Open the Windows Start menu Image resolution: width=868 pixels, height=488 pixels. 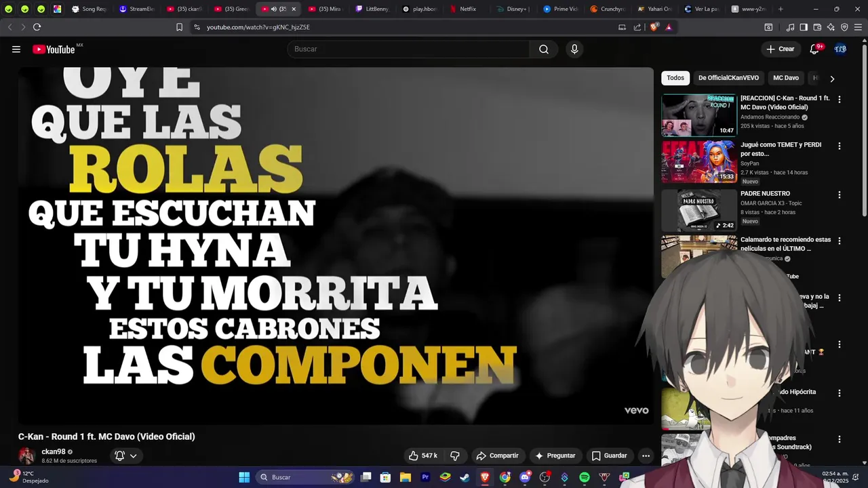[244, 477]
